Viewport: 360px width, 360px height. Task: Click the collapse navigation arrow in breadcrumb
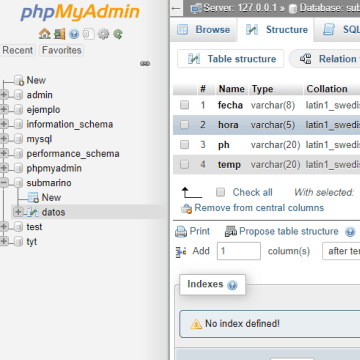177,8
